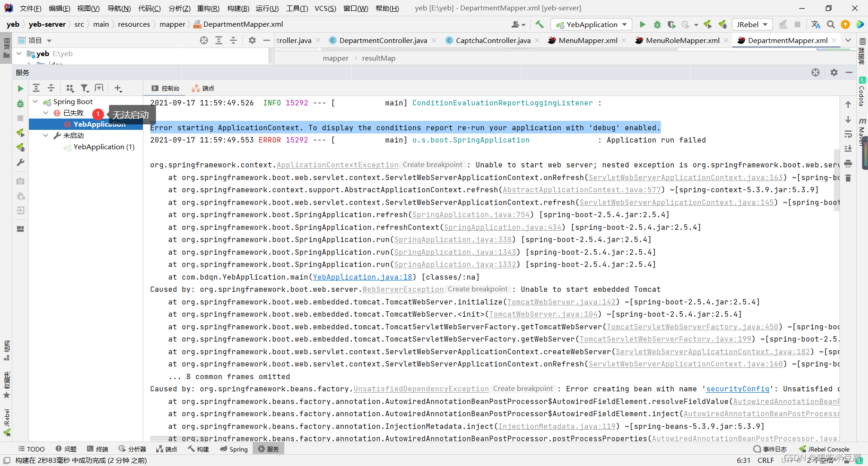Collapse the 未启动 tree node
This screenshot has width=868, height=466.
tap(45, 135)
